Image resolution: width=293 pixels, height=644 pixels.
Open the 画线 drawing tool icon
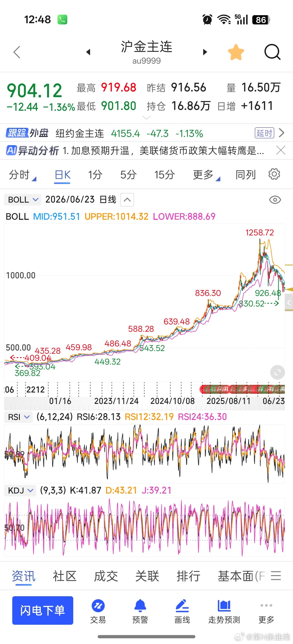pyautogui.click(x=182, y=611)
